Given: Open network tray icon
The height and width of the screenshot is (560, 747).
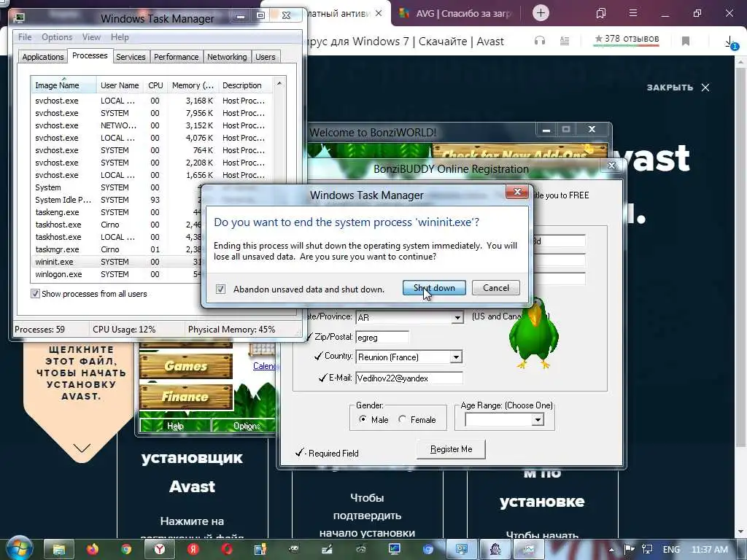Looking at the screenshot, I should click(646, 550).
